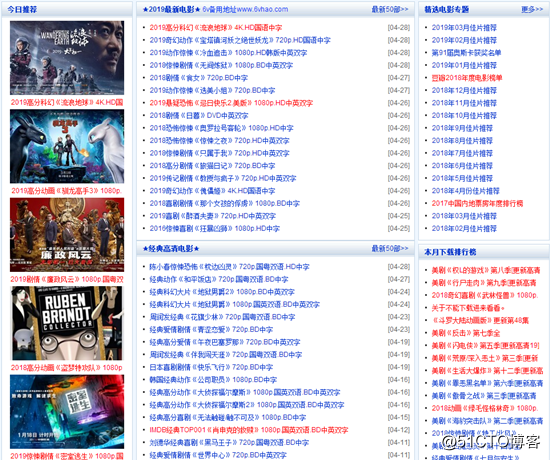Click caption link 2019惊悚剧情《密室逃生》
Image resolution: width=550 pixels, height=460 pixels.
[67, 456]
